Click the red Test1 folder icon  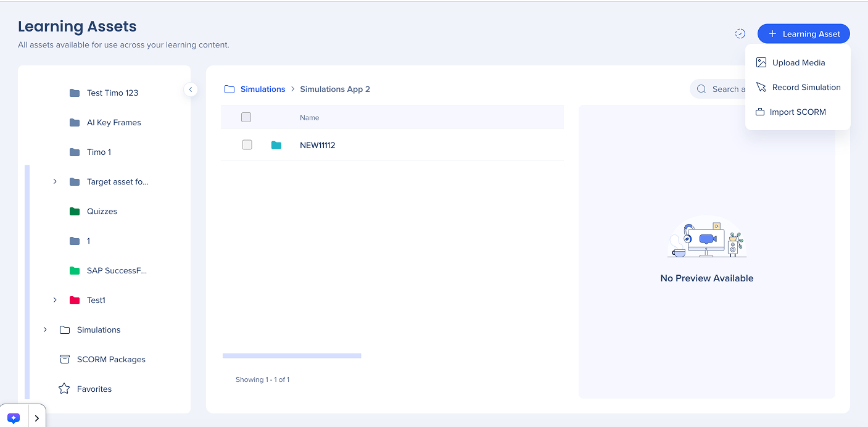(75, 301)
